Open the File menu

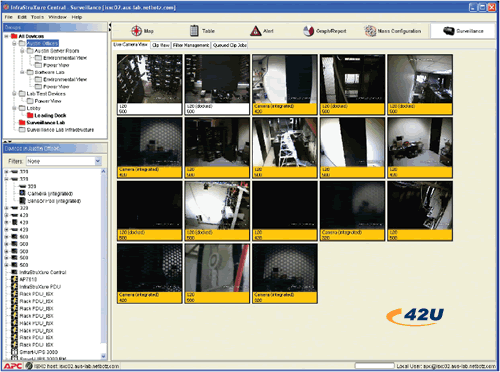8,17
